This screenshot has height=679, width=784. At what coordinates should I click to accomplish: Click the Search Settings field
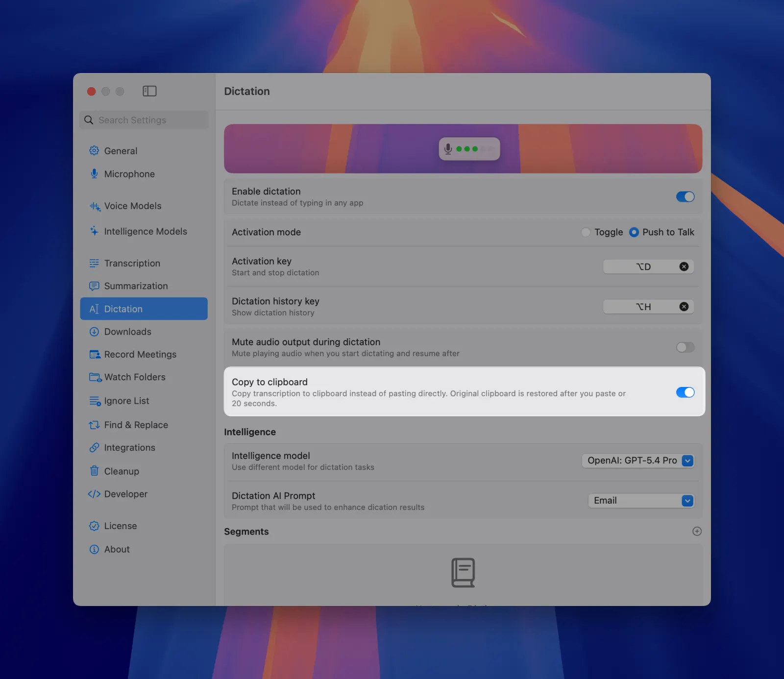(144, 120)
